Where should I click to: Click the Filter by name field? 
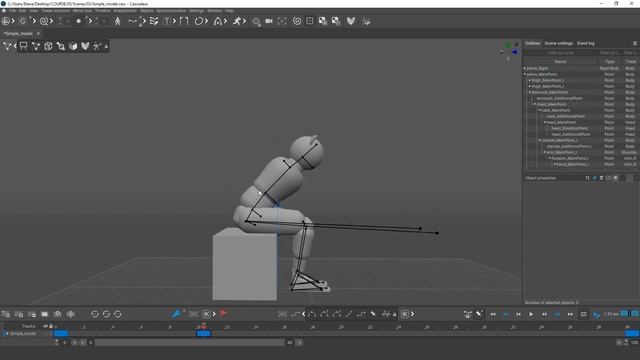560,53
